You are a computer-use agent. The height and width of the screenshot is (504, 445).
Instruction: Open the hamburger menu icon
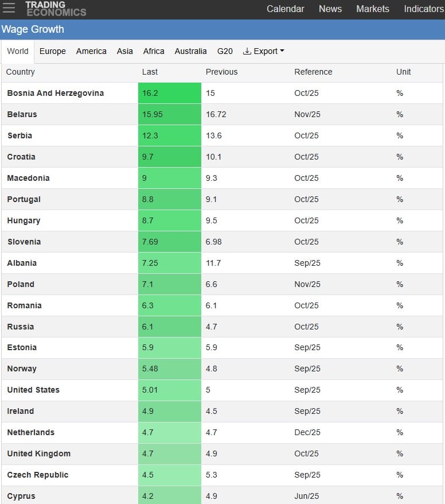[9, 9]
